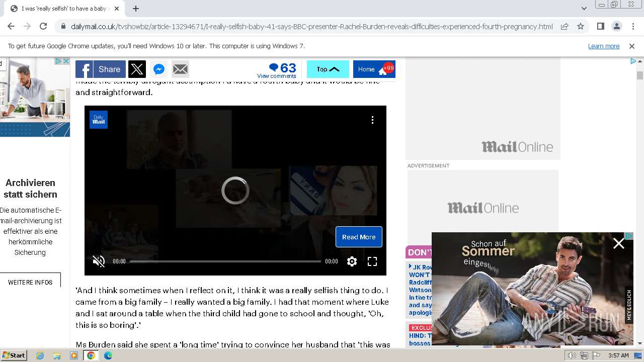The width and height of the screenshot is (644, 362).
Task: Share via Messenger icon
Action: [x=158, y=69]
